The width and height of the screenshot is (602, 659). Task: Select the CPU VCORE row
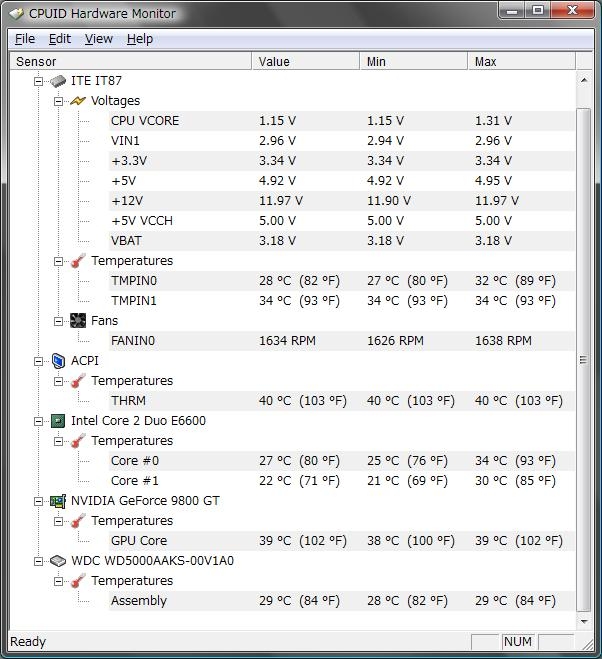[342, 121]
